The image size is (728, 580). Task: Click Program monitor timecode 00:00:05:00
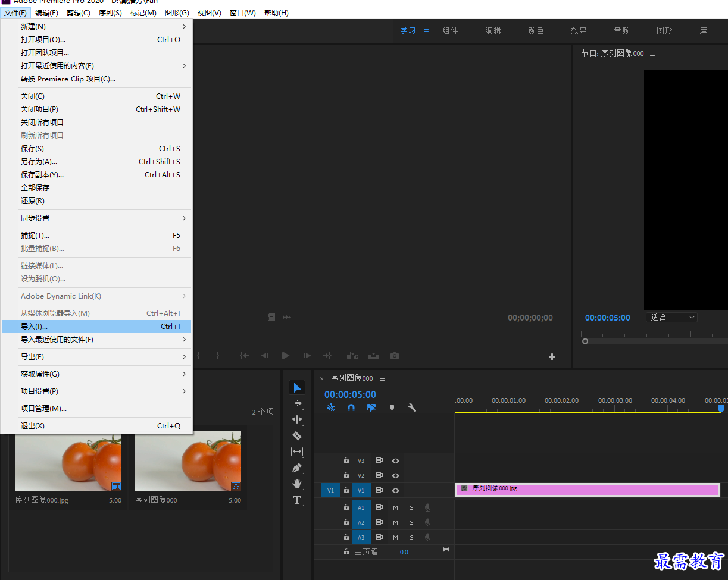pyautogui.click(x=607, y=318)
